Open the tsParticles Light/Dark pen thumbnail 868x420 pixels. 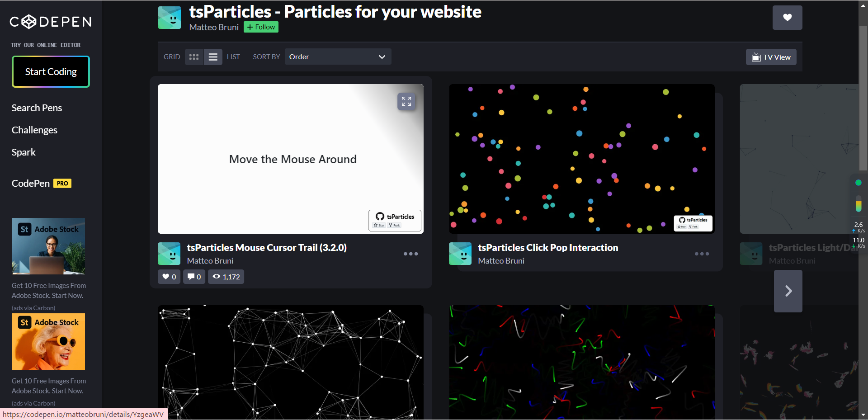click(x=799, y=159)
